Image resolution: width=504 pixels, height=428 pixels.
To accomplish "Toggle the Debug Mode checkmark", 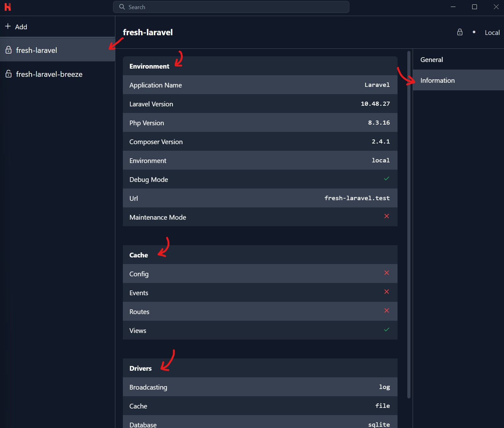I will click(387, 178).
